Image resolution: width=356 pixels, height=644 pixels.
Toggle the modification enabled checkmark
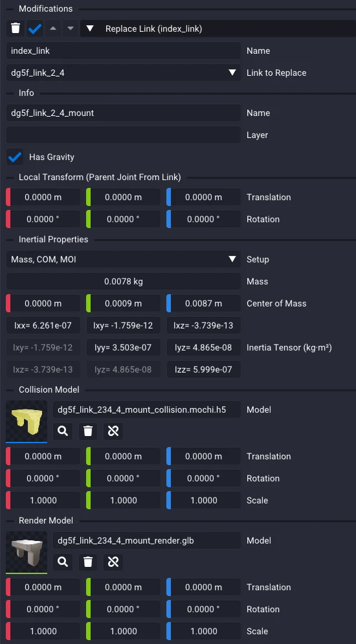(35, 29)
